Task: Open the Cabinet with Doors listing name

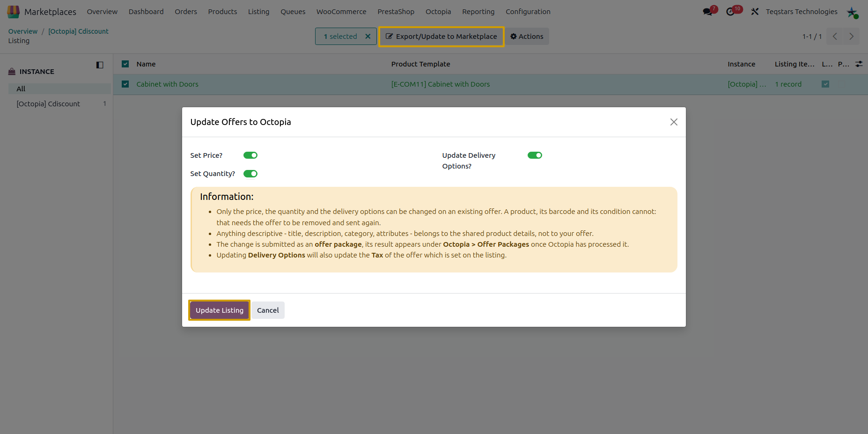Action: (167, 84)
